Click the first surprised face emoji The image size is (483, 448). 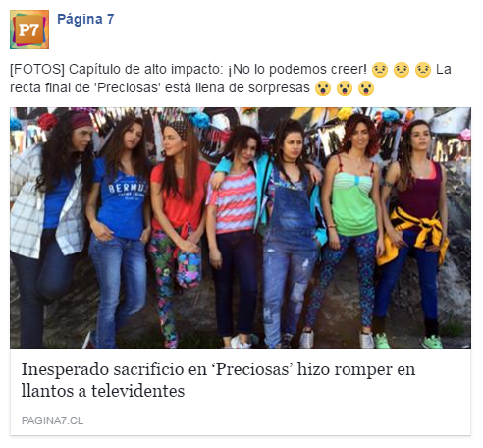pyautogui.click(x=323, y=88)
